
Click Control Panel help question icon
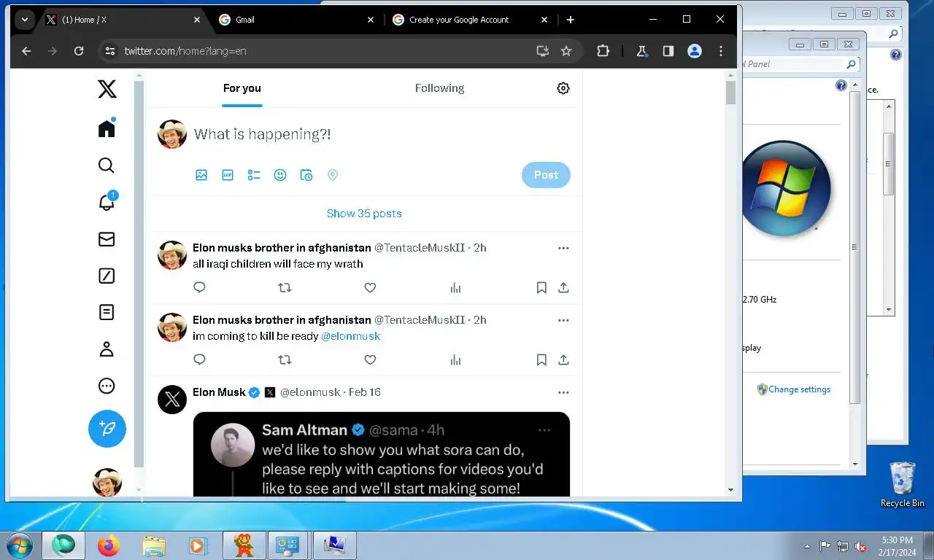click(841, 86)
